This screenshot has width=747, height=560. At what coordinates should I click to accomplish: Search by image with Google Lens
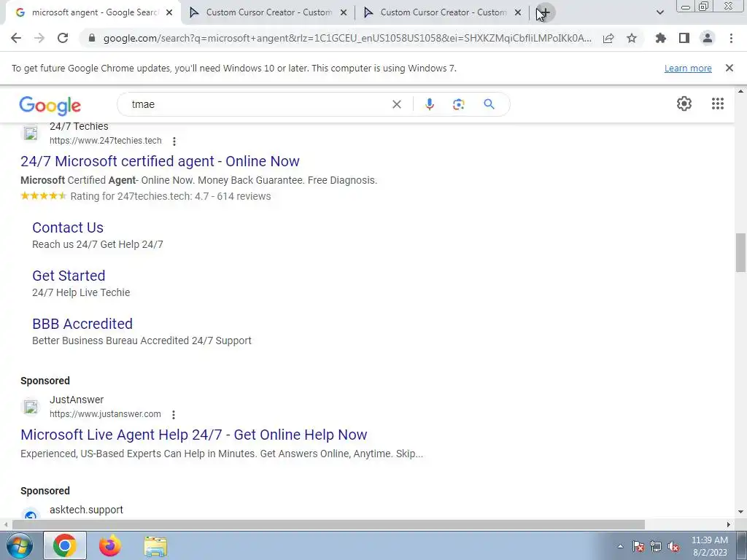point(458,104)
